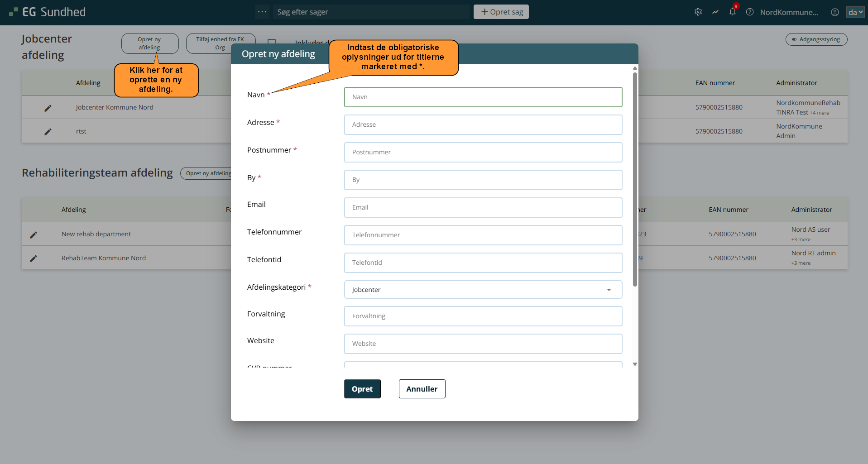
Task: Click the dialog's scroll-down arrow
Action: click(x=635, y=364)
